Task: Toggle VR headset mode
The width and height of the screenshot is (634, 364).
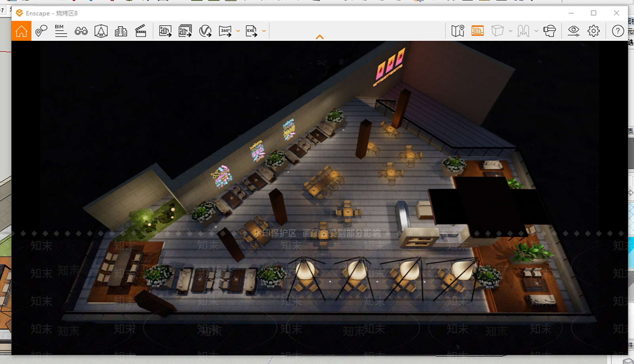Action: (x=550, y=31)
